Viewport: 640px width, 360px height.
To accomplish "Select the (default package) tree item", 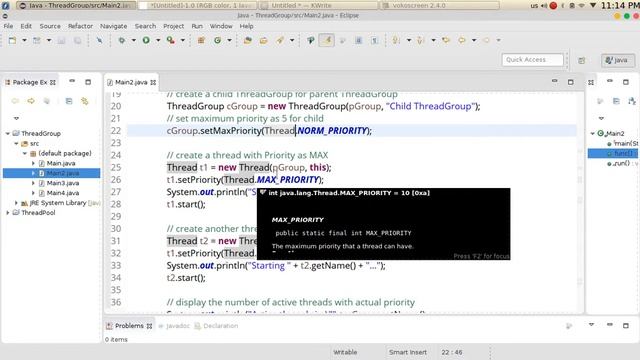I will [x=61, y=153].
